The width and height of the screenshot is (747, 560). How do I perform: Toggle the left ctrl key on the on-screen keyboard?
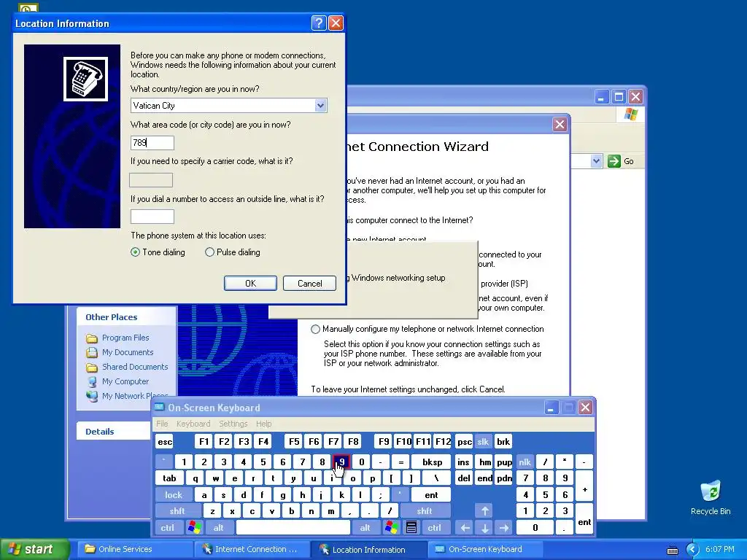(168, 528)
